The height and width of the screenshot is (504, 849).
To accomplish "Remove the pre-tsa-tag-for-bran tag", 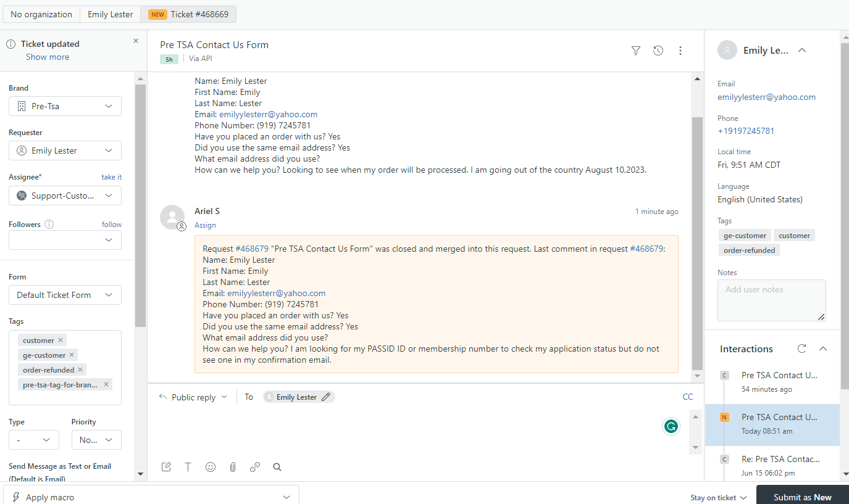I will [106, 384].
